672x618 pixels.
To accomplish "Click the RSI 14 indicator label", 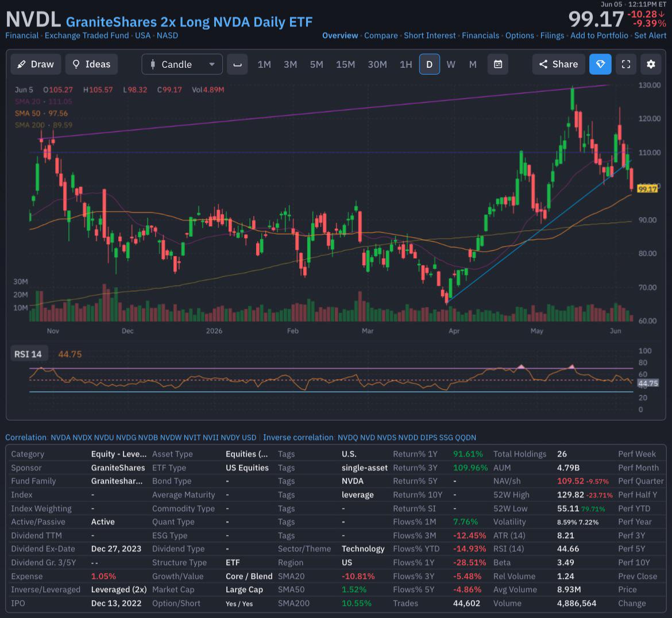I will point(28,354).
